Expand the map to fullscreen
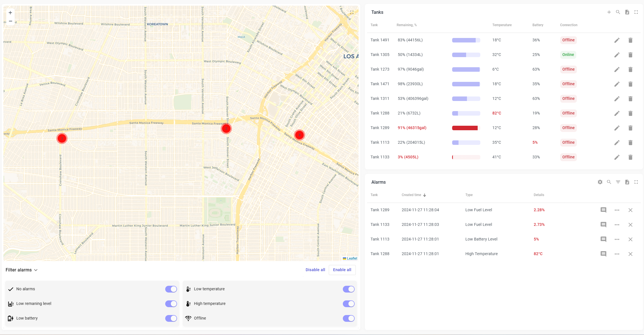The width and height of the screenshot is (644, 335). [x=352, y=12]
